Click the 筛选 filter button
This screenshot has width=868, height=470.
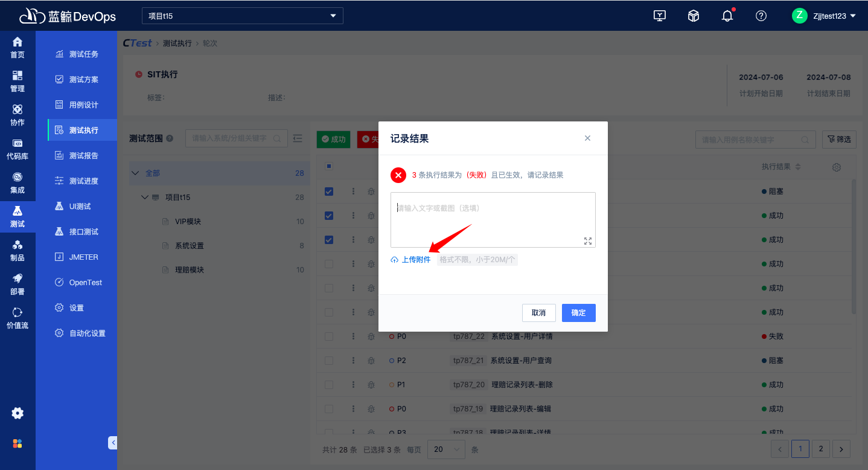pyautogui.click(x=839, y=140)
